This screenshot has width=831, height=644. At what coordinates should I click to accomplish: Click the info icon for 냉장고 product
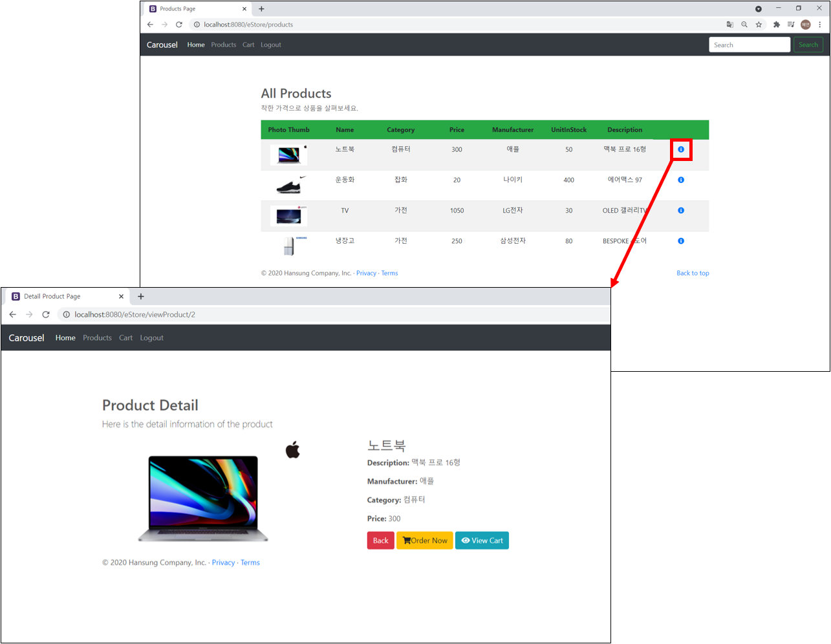680,241
